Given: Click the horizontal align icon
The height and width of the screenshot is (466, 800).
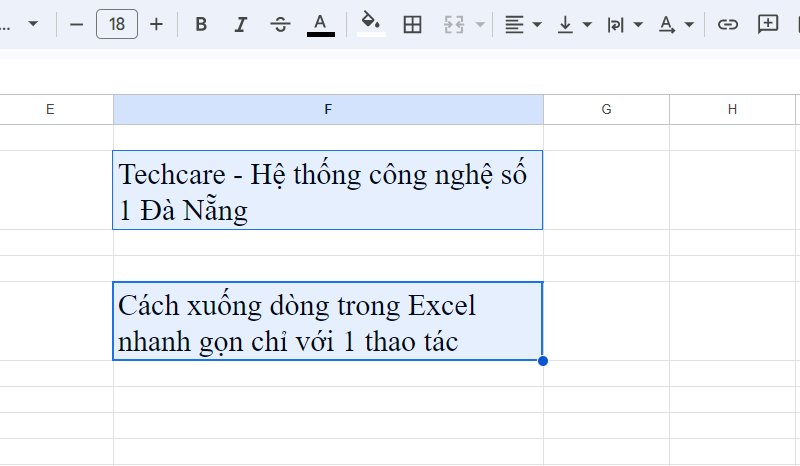Looking at the screenshot, I should click(514, 24).
